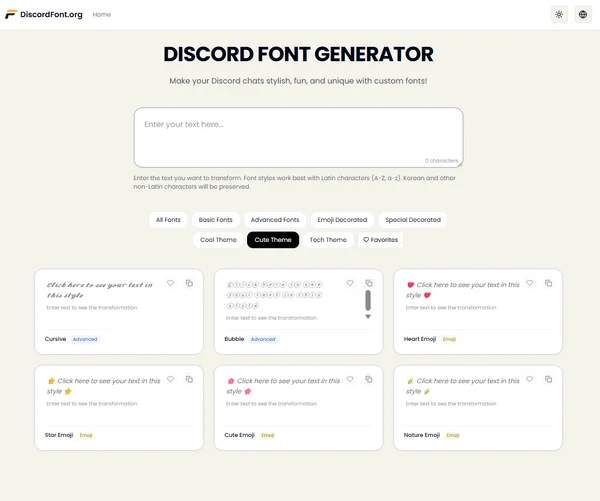This screenshot has width=600, height=501.
Task: Click the Cute Emoji preview text
Action: coord(283,386)
